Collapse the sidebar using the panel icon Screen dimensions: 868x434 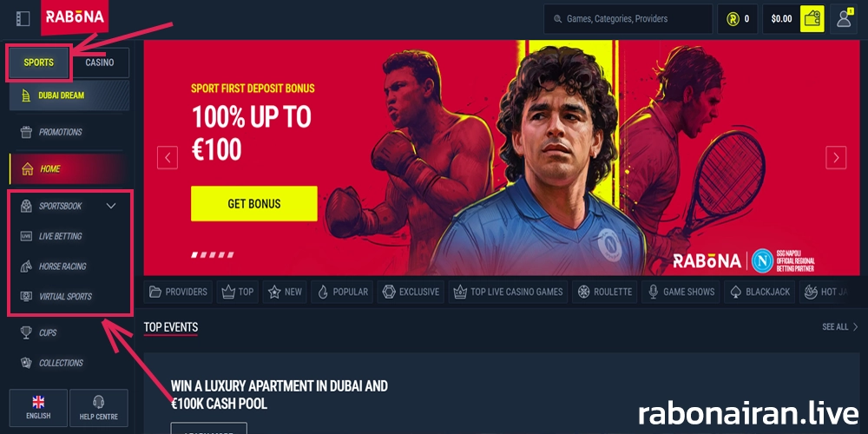coord(23,19)
